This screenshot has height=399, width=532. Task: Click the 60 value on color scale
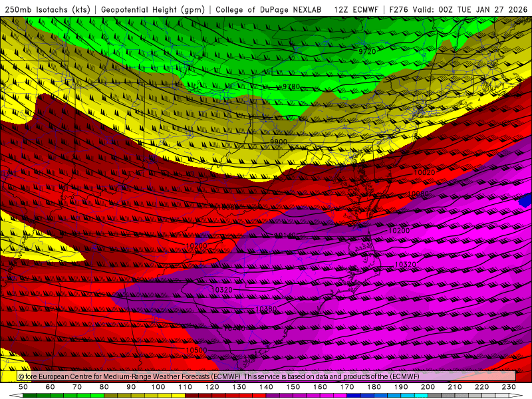tap(51, 387)
